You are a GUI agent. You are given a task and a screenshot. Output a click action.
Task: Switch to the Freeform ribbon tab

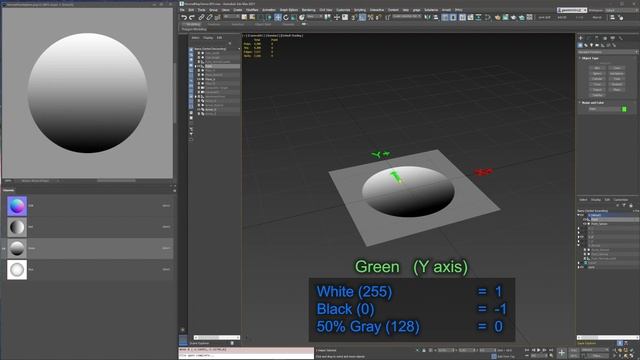(215, 24)
